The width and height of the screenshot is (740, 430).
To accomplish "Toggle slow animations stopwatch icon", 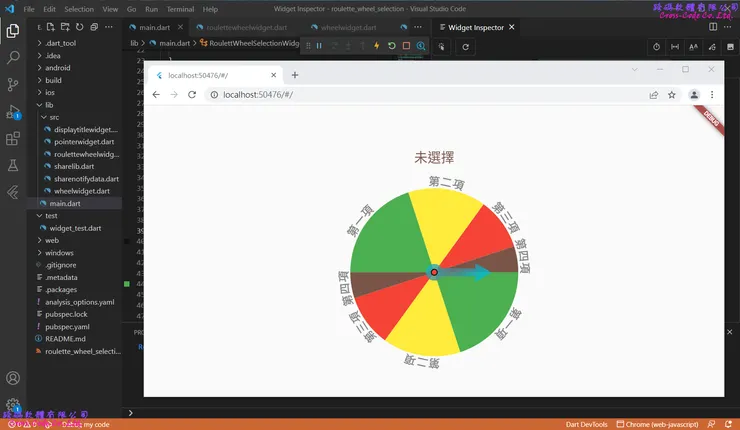I will click(656, 47).
